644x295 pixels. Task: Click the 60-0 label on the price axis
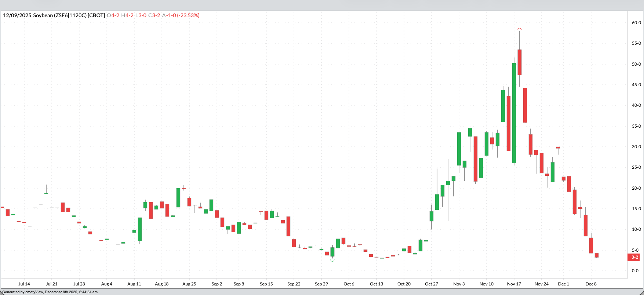636,23
